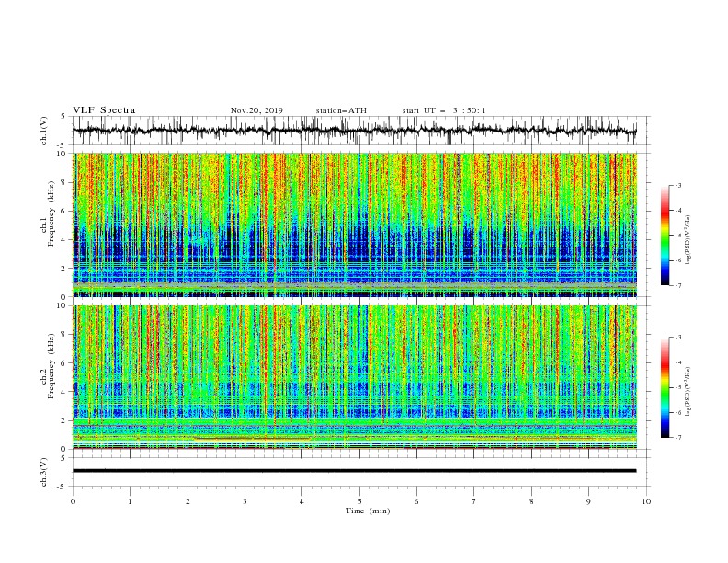This screenshot has width=728, height=563.
Task: Click time axis tick label "0"
Action: [x=73, y=501]
